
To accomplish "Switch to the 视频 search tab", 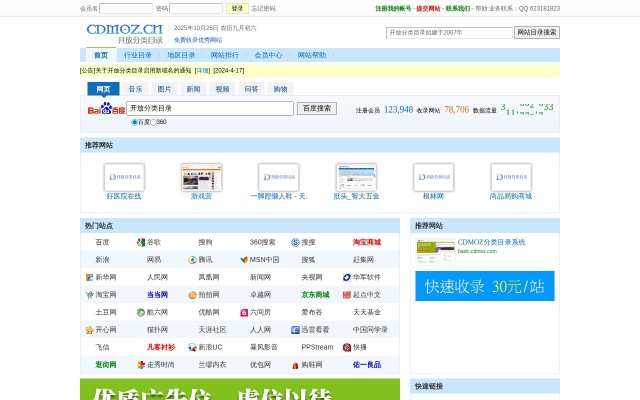I will click(x=222, y=89).
